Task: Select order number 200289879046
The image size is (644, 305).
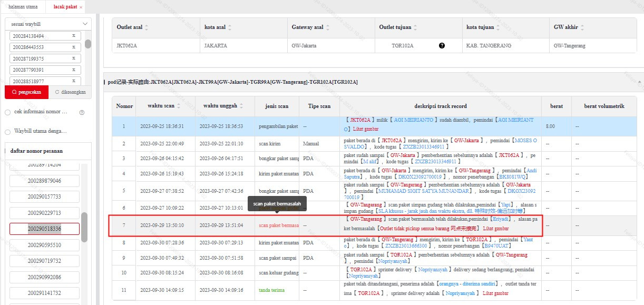Action: click(x=44, y=181)
